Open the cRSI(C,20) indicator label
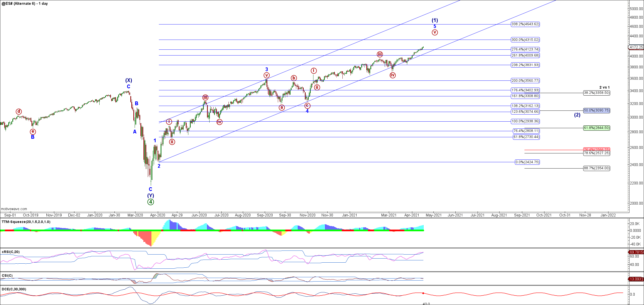644x305 pixels. (x=11, y=252)
